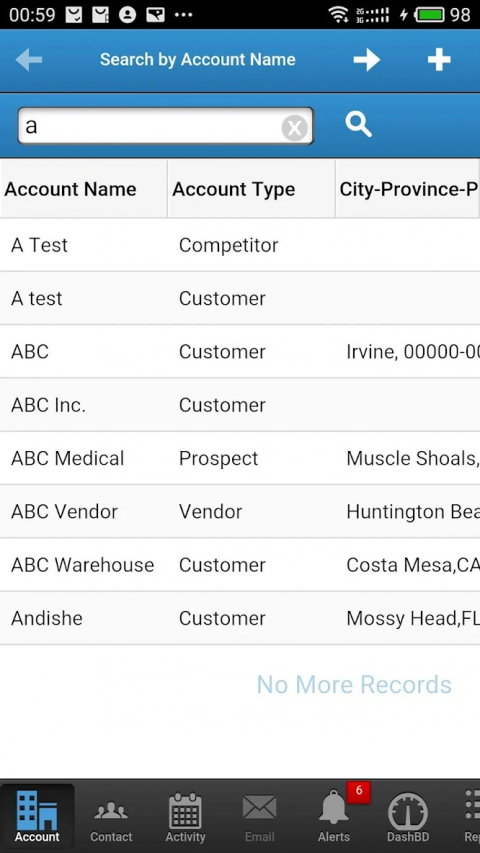The image size is (480, 853).
Task: Clear the search field with X
Action: tap(294, 128)
